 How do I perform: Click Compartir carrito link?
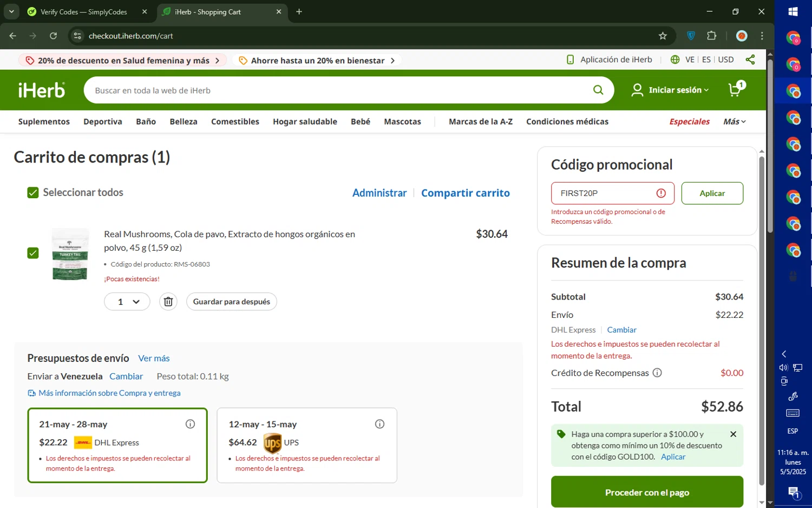[466, 193]
